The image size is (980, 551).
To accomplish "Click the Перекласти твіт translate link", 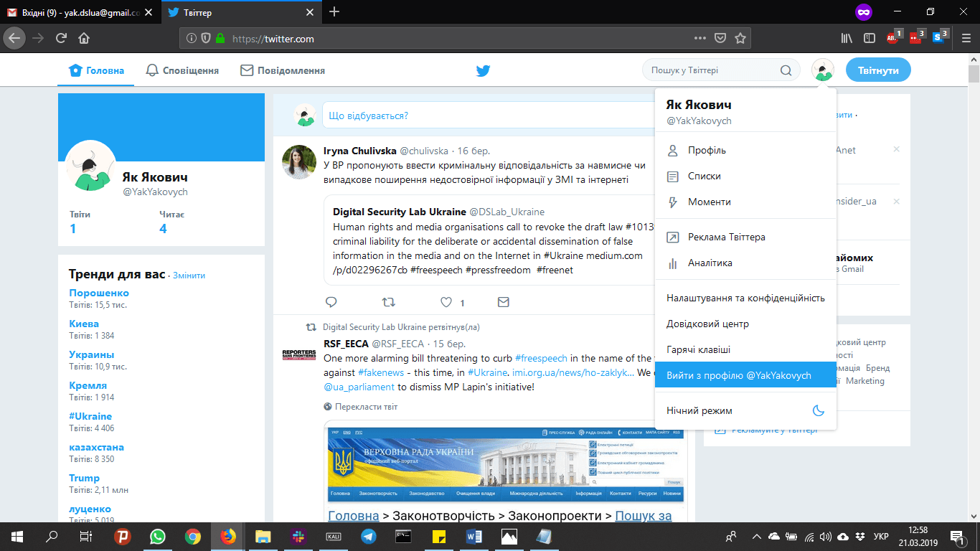I will pos(366,407).
